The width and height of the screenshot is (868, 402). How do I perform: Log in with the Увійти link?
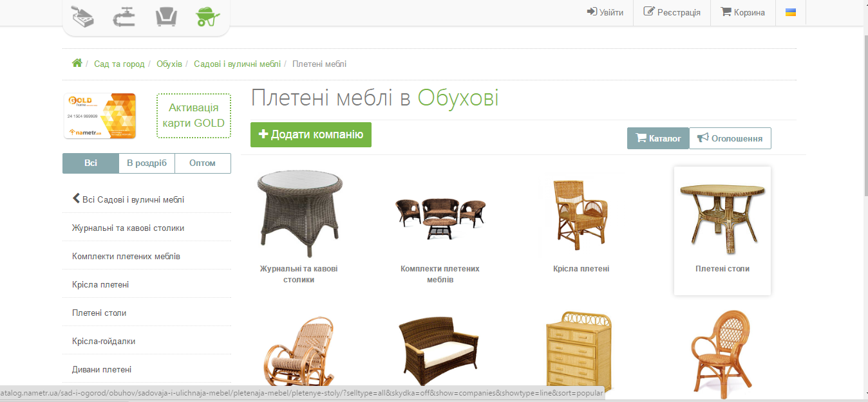click(x=605, y=12)
